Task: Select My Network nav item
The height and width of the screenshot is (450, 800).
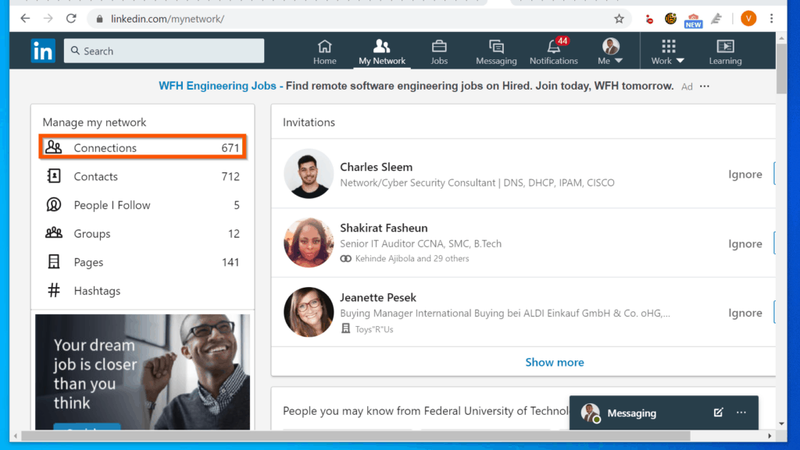Action: [382, 52]
